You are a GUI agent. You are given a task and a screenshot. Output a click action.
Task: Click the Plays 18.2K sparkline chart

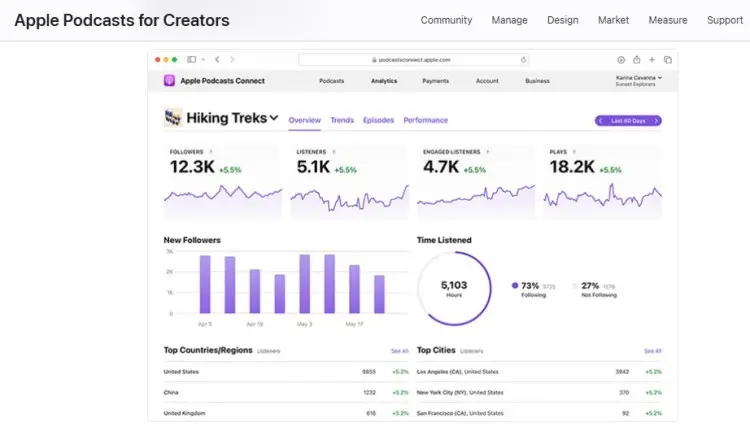(x=603, y=200)
